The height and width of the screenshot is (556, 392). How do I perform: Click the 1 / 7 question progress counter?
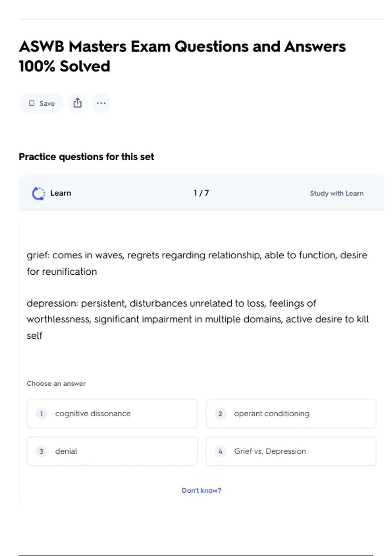click(x=201, y=193)
